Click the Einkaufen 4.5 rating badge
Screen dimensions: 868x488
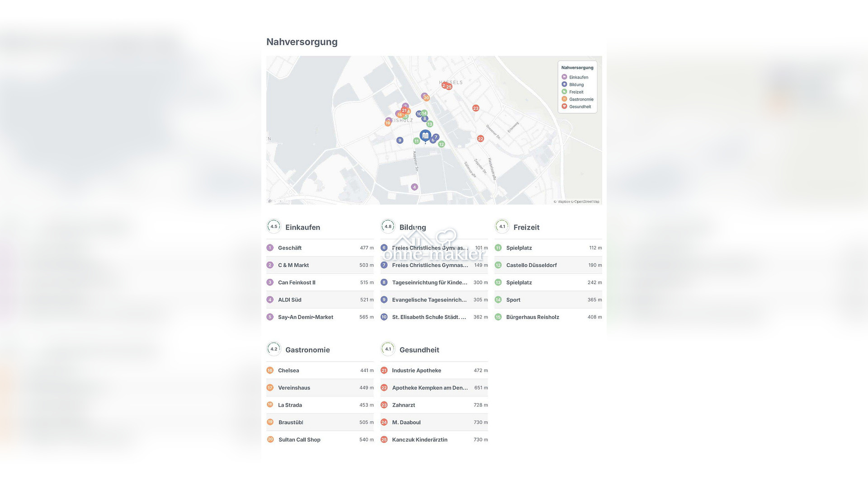[x=274, y=227]
